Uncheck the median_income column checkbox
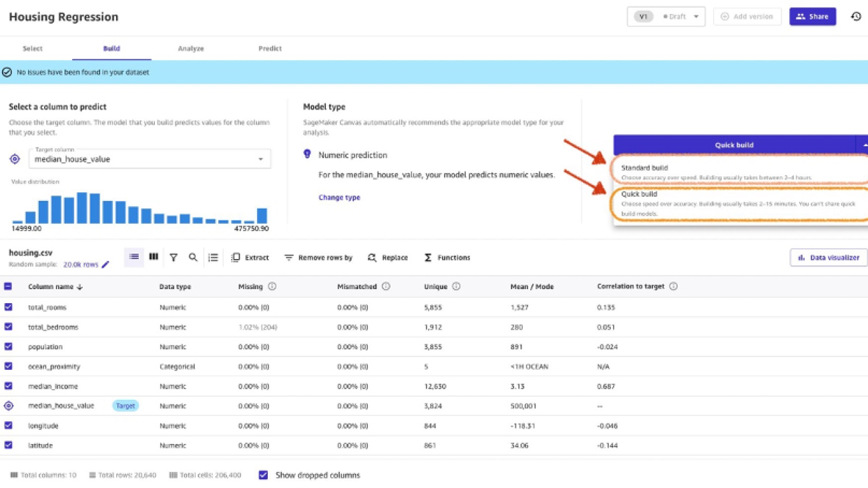This screenshot has width=868, height=488. click(x=8, y=386)
